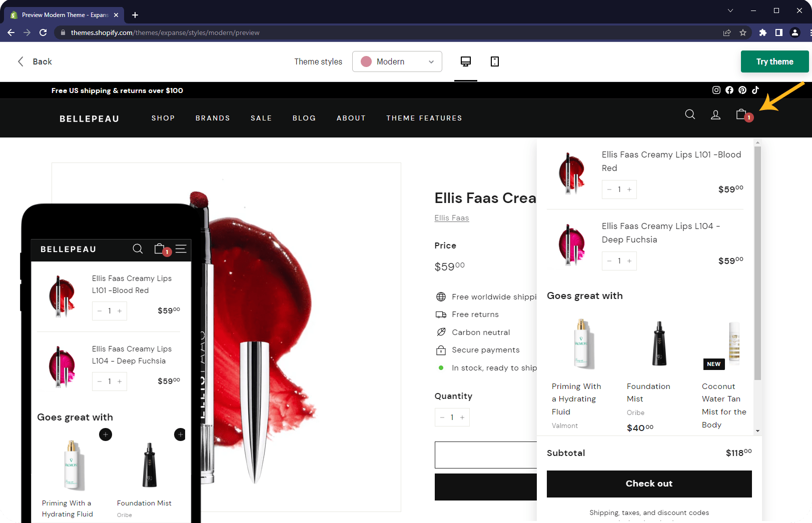Go back using the Back chevron
Screen dimensions: 812x523
coord(21,61)
